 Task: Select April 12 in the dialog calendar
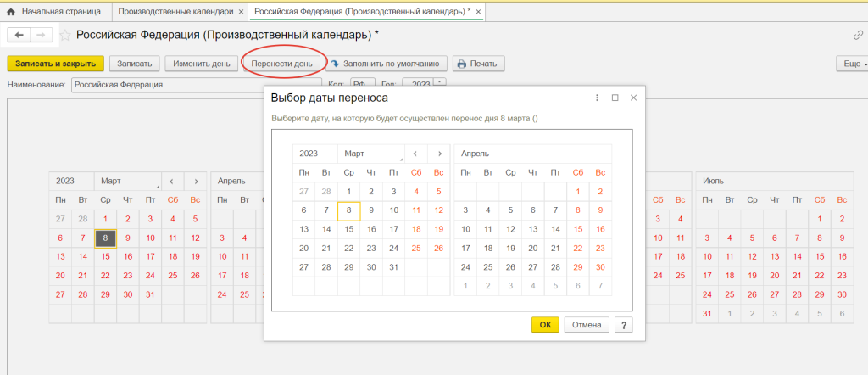[510, 229]
